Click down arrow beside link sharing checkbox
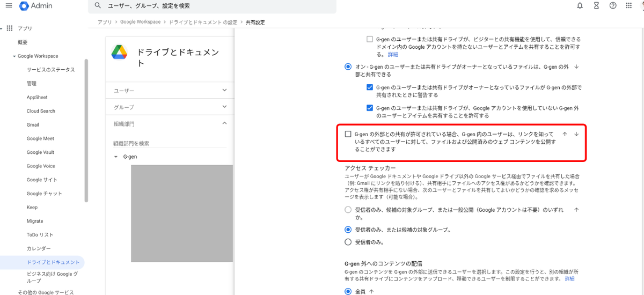 click(576, 134)
